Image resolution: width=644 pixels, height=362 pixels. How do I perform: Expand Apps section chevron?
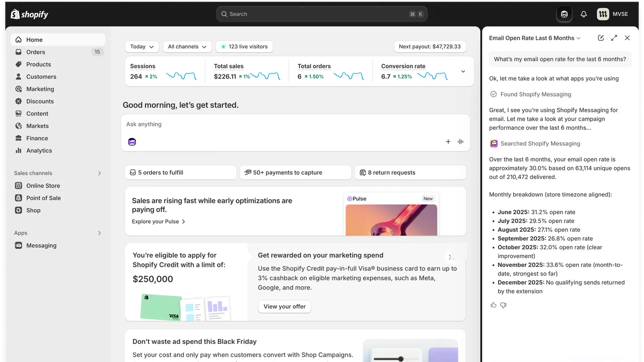point(99,233)
